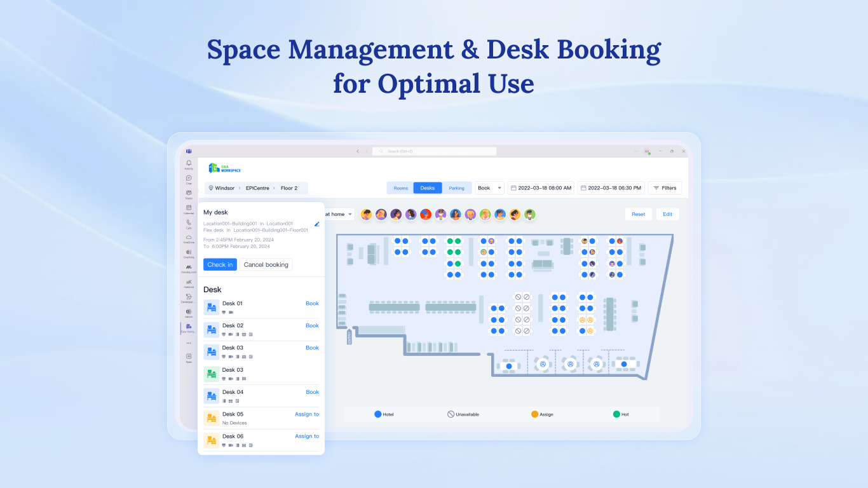The width and height of the screenshot is (868, 488).
Task: Open OneNote in the sidebar
Action: point(189,253)
